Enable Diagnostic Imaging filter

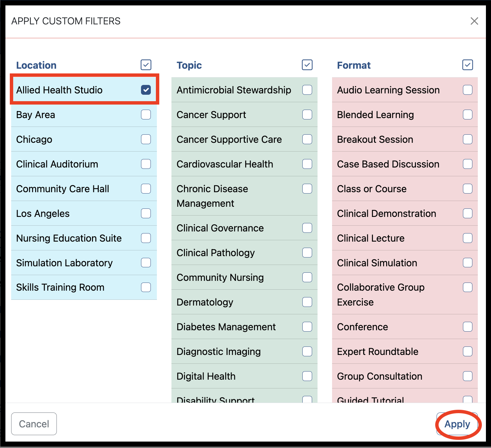[307, 352]
